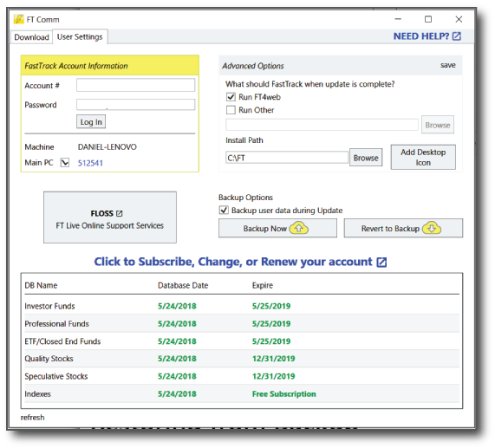The width and height of the screenshot is (495, 448).
Task: Uncheck the Run FT4web checkbox
Action: 231,97
